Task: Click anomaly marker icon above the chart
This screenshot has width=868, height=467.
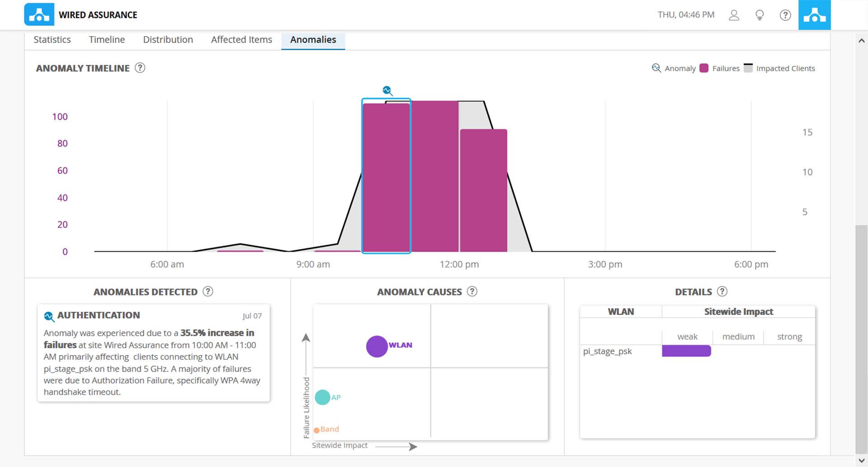Action: point(387,91)
